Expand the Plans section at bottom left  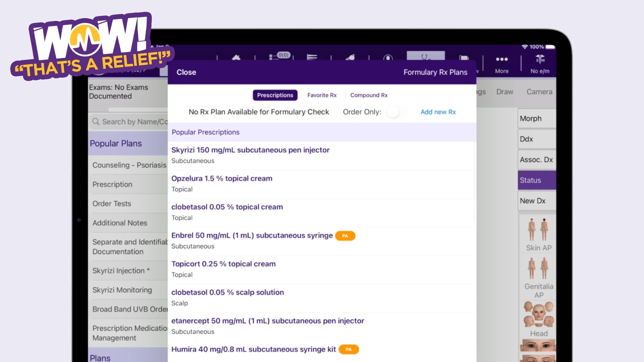pos(100,357)
